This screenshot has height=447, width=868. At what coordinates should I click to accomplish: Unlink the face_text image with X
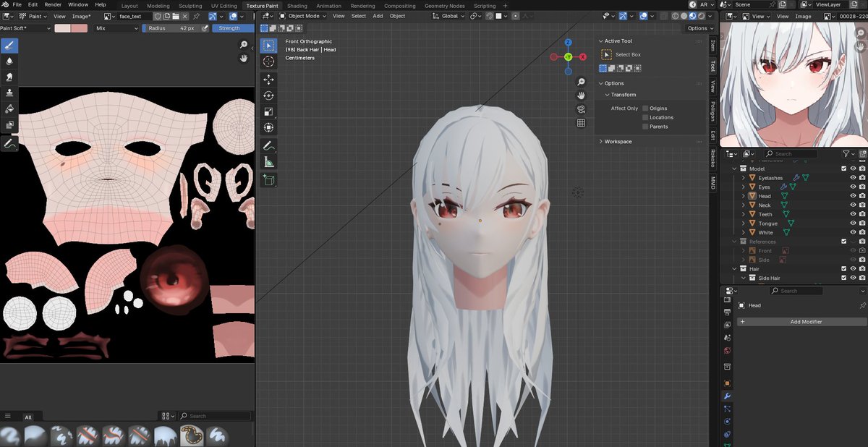[186, 16]
